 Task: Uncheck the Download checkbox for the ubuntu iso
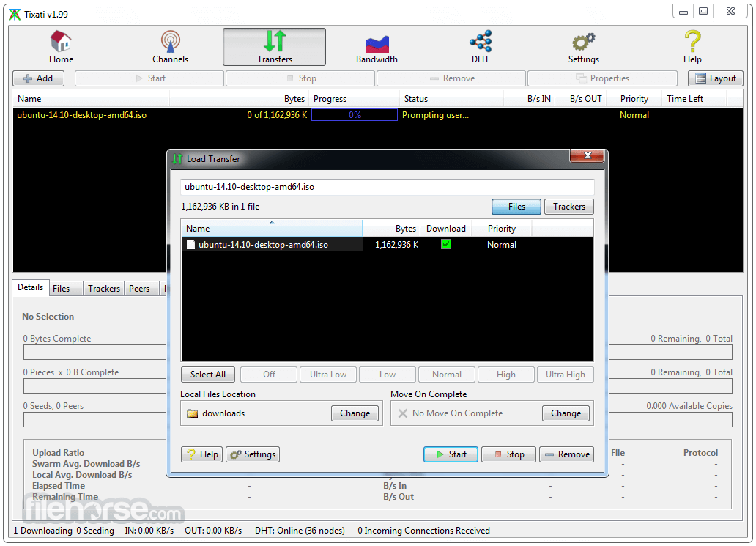(446, 245)
